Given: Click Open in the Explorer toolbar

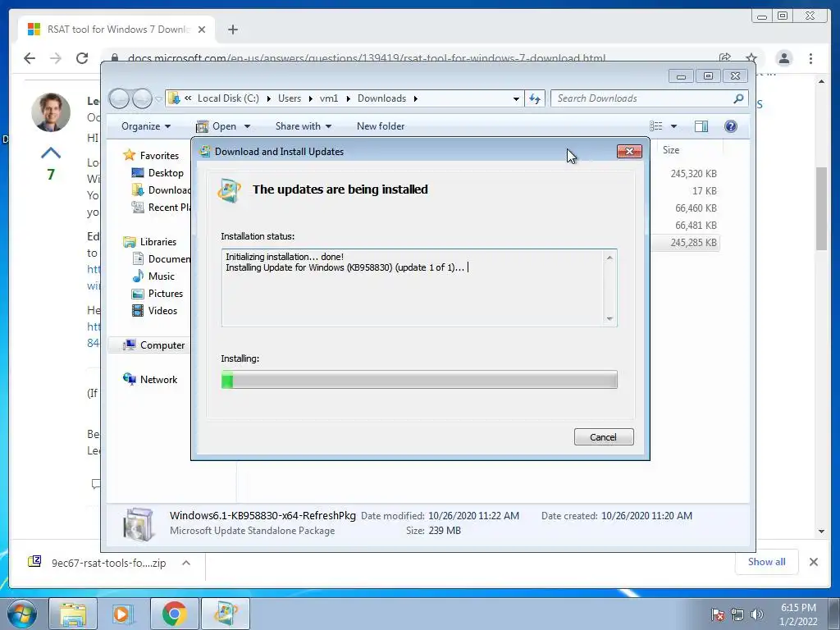Looking at the screenshot, I should (217, 126).
